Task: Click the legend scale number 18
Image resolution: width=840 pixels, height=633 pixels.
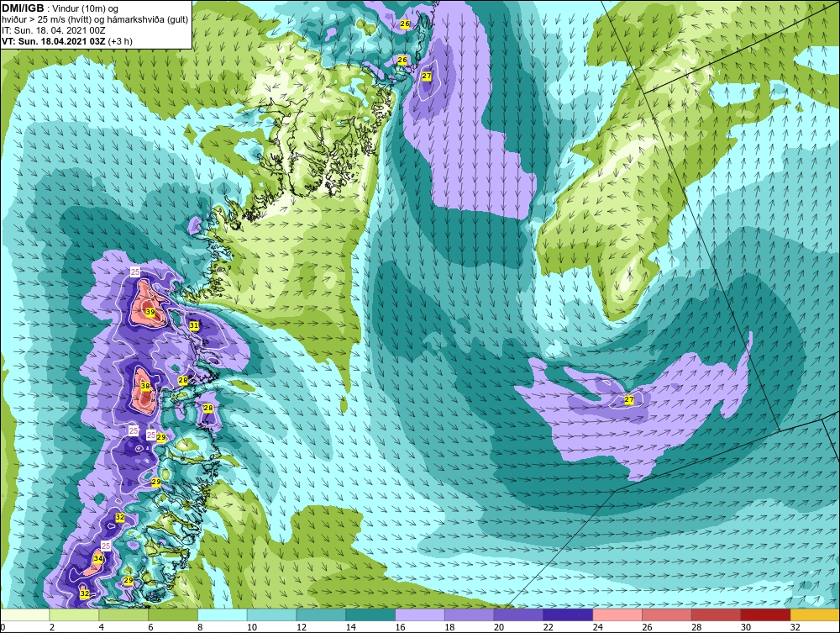Action: tap(449, 628)
